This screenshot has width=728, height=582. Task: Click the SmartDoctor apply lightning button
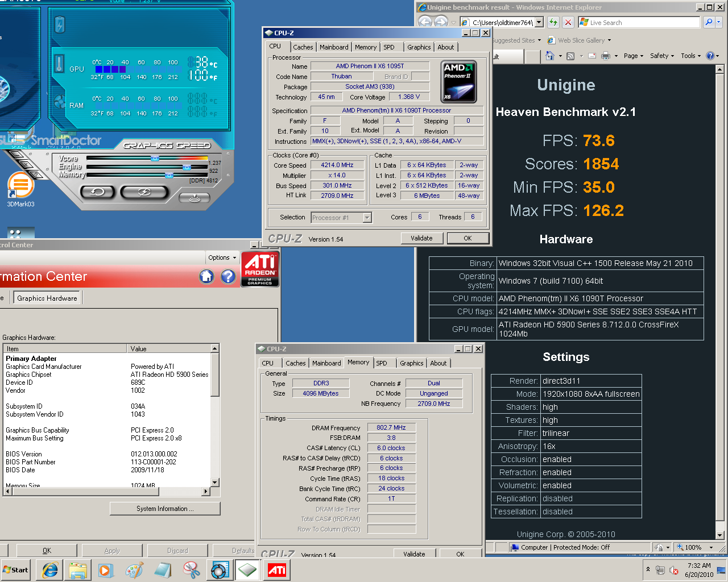click(144, 192)
